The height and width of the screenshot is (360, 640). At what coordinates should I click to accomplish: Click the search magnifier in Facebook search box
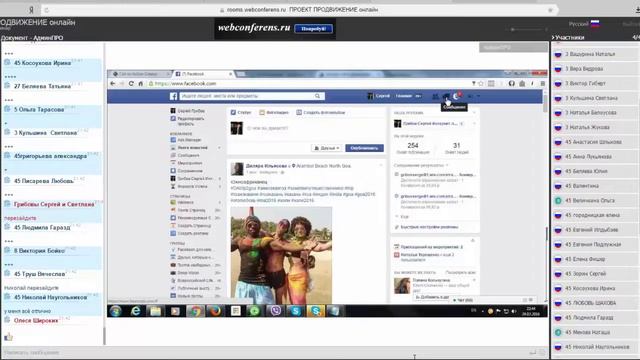[x=318, y=96]
